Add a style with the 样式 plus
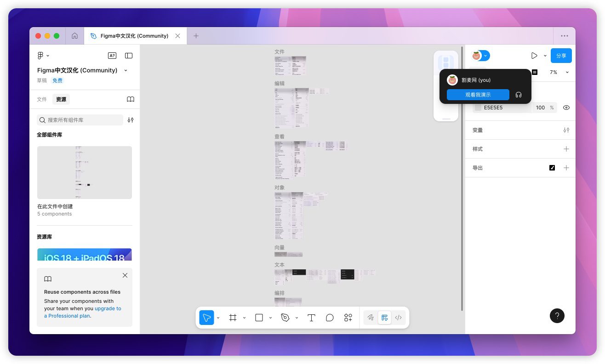605x364 pixels. click(x=566, y=149)
